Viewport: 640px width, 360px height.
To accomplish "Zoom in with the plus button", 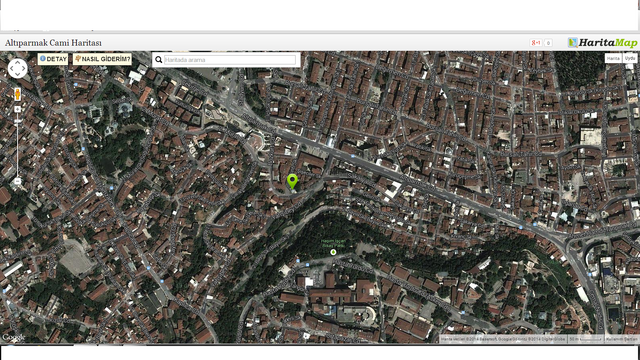I will point(18,109).
